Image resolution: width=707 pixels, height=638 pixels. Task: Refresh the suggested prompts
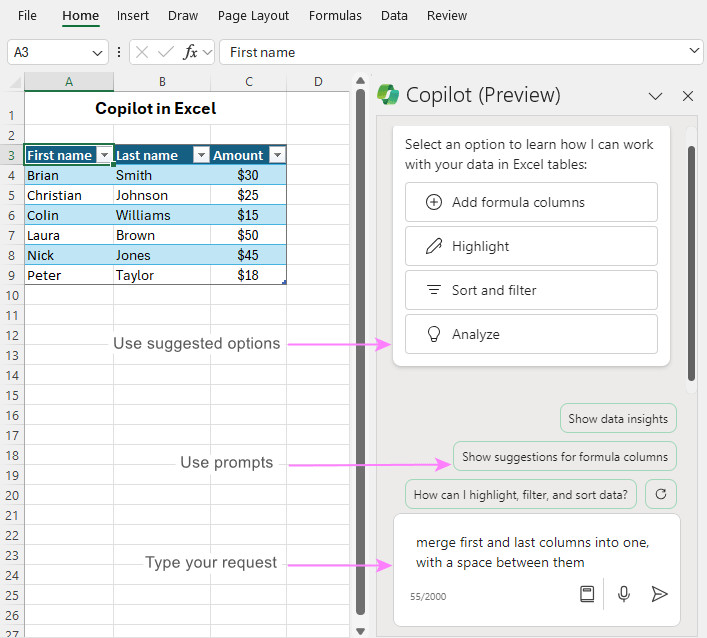coord(660,493)
